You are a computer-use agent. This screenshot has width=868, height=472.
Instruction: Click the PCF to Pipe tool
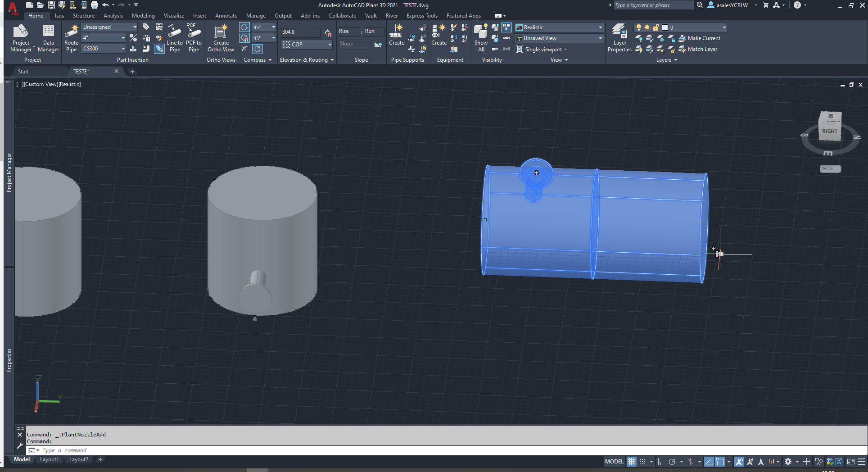coord(194,38)
